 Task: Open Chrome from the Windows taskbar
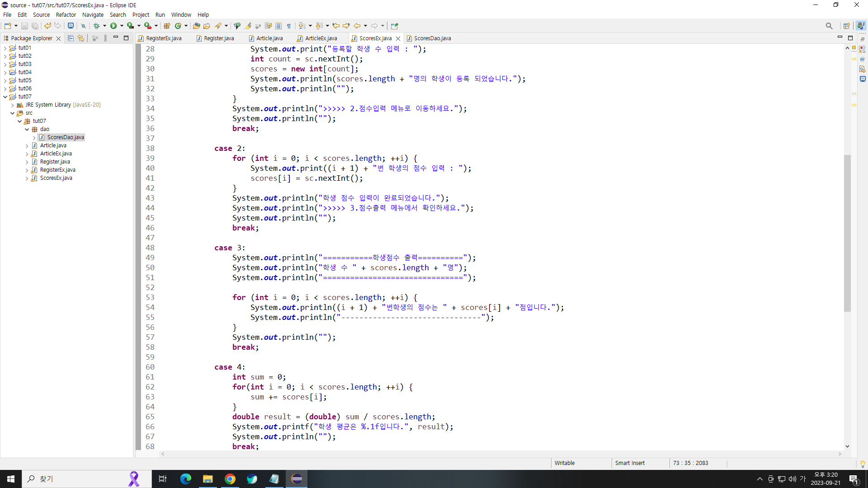pos(230,479)
